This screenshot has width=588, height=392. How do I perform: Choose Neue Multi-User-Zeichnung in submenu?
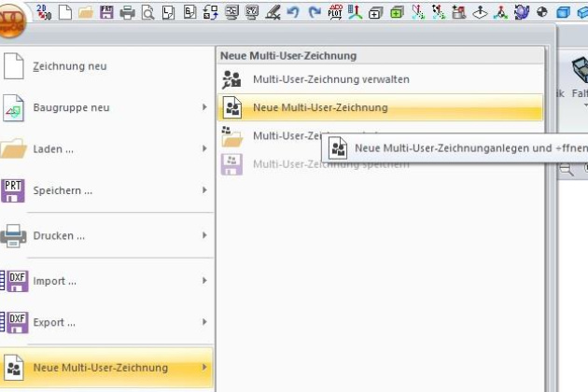pyautogui.click(x=319, y=107)
